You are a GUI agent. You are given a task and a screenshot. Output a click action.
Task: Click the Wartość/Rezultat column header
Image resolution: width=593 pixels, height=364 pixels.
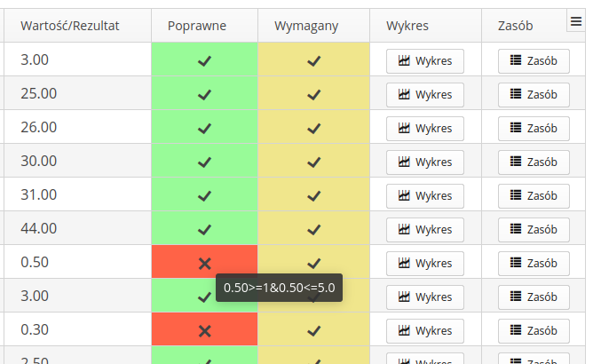point(69,27)
